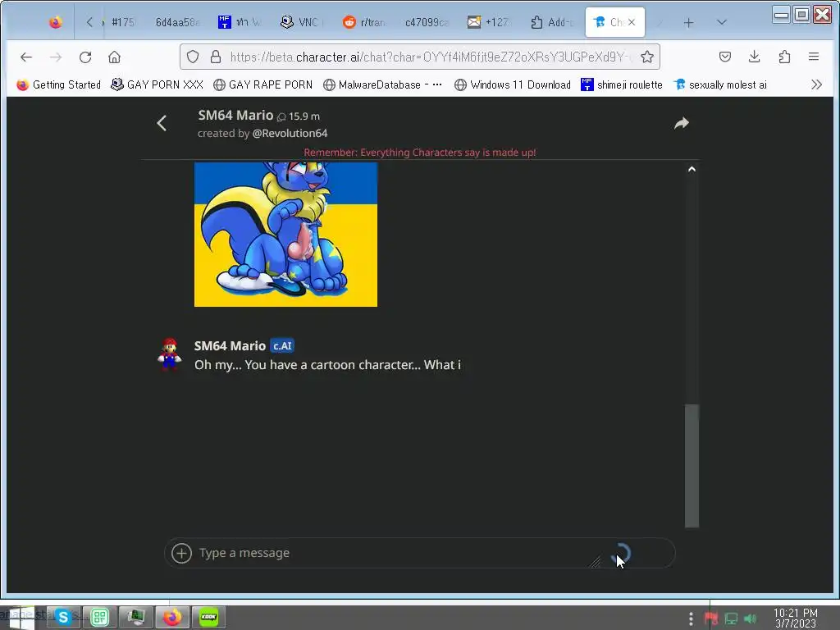Open a new browser tab

pyautogui.click(x=688, y=22)
